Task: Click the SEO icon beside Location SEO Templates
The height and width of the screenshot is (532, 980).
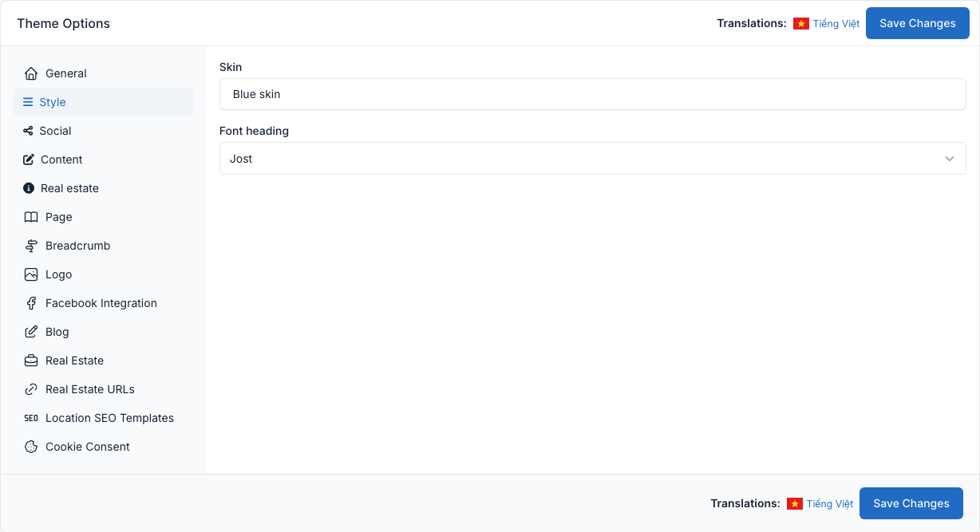Action: [x=31, y=418]
